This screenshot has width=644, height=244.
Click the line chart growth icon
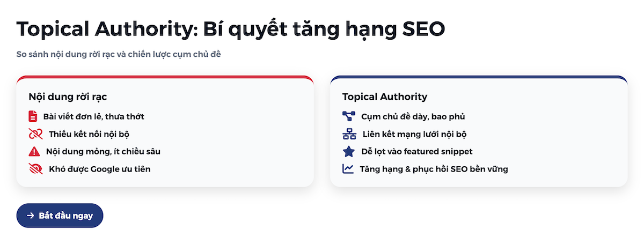point(348,169)
